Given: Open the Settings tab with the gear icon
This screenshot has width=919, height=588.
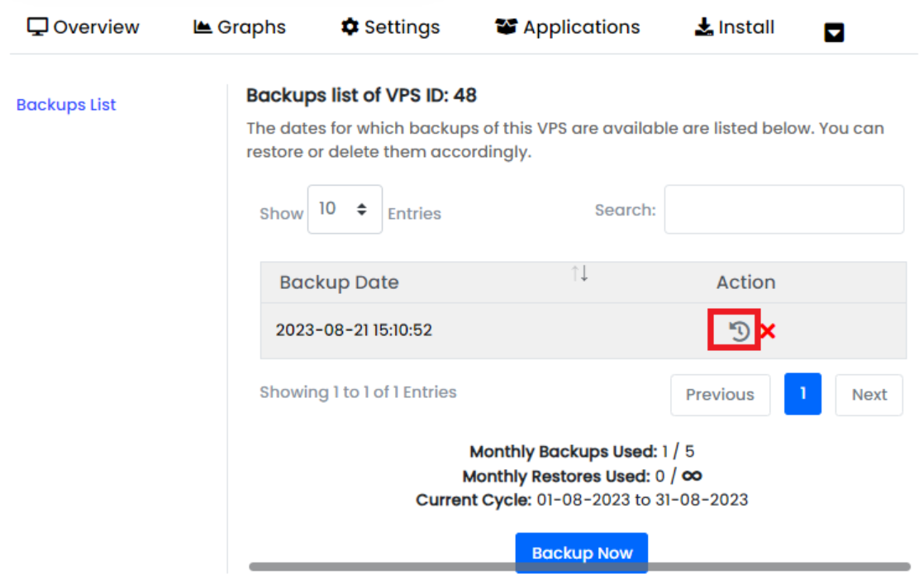Looking at the screenshot, I should tap(390, 27).
